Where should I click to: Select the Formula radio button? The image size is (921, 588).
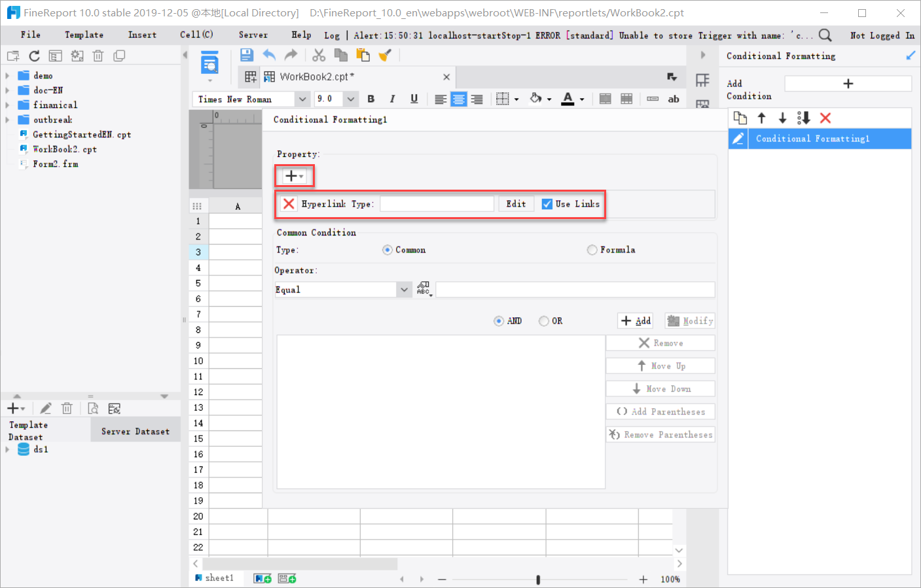[x=592, y=249]
